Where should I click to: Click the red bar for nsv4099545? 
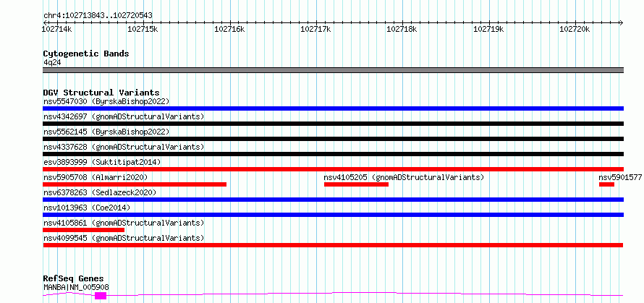pos(333,245)
